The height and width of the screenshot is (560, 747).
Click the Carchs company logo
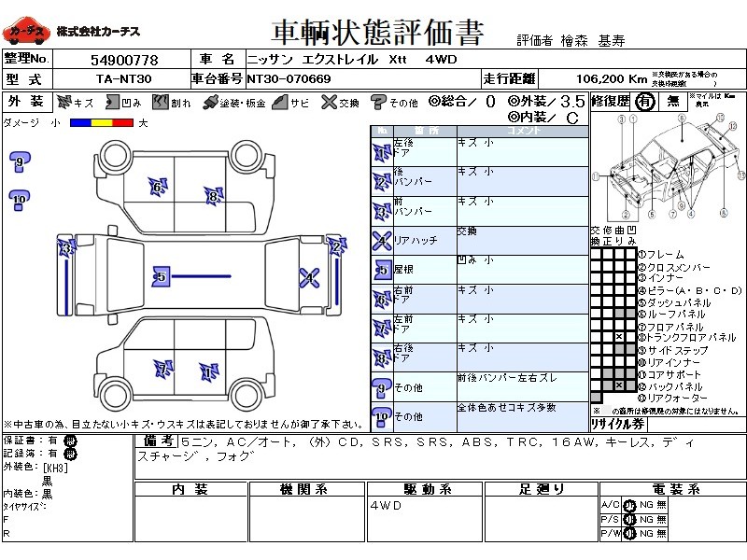pos(24,33)
